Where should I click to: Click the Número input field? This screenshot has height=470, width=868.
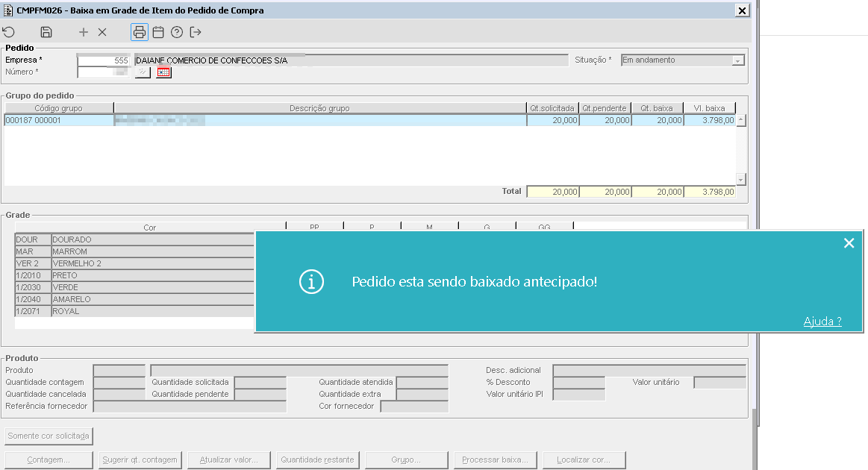click(x=104, y=72)
